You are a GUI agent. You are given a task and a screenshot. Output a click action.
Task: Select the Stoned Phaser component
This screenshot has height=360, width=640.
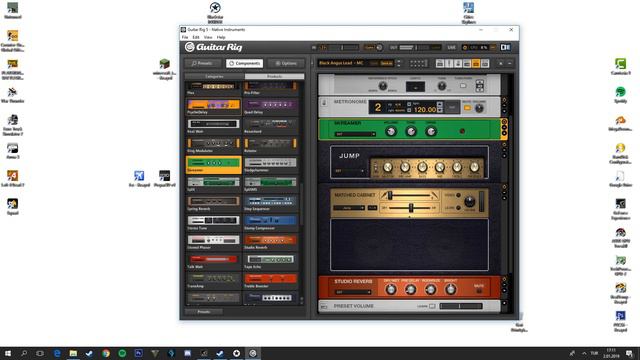pyautogui.click(x=213, y=242)
